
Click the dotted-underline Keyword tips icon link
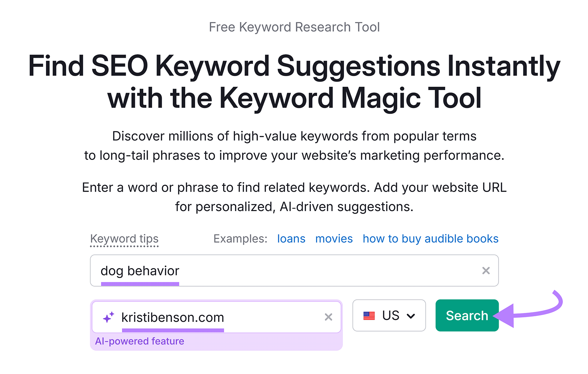pos(124,239)
